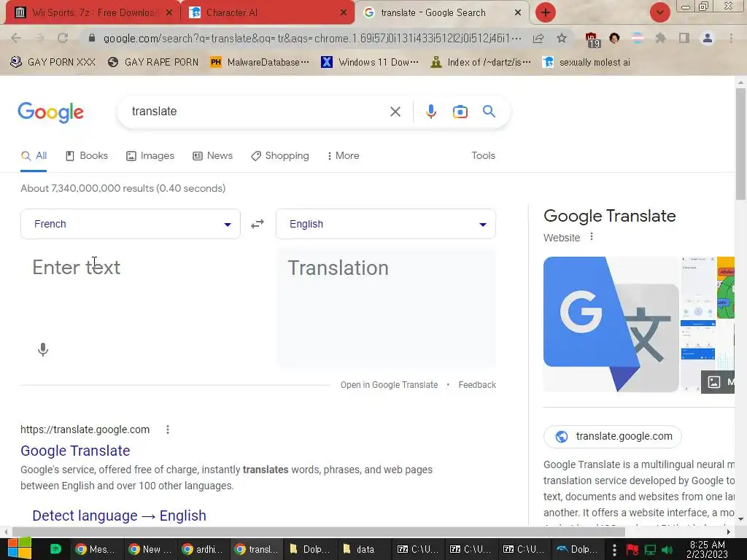Open Chrome's three-dot menu
Viewport: 747px width, 560px height.
(731, 38)
